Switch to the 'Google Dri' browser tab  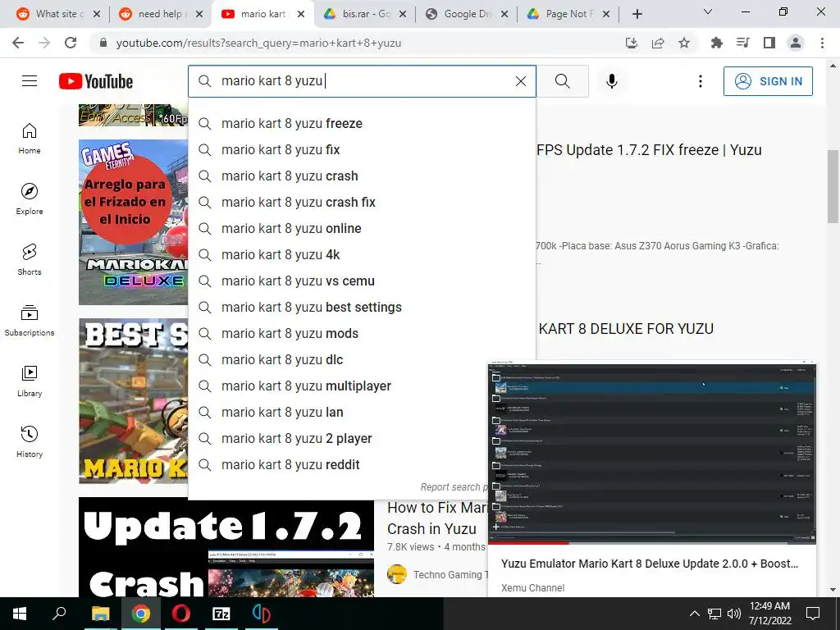tap(466, 14)
